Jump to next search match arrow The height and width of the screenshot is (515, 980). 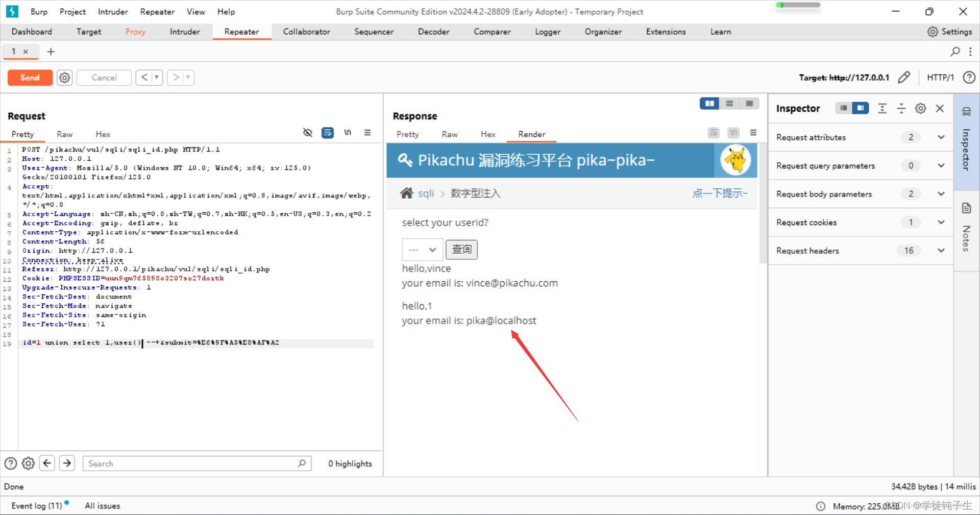67,463
